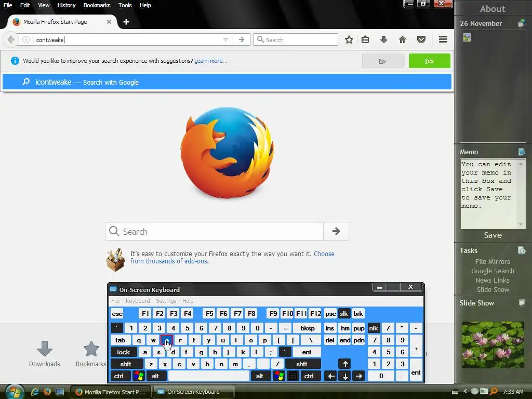Open the History menu in Firefox
Viewport: 532px width, 399px height.
coord(66,5)
